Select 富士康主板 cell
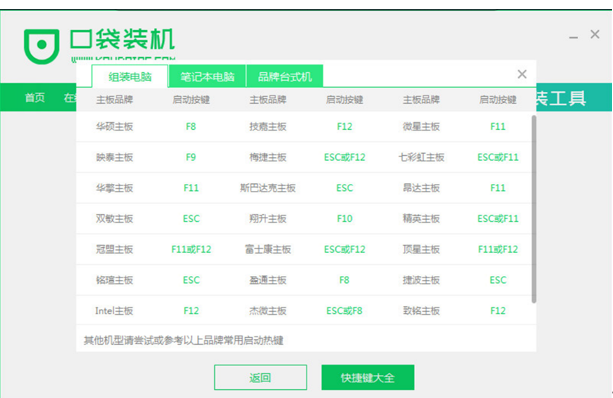613x398 pixels. 268,249
